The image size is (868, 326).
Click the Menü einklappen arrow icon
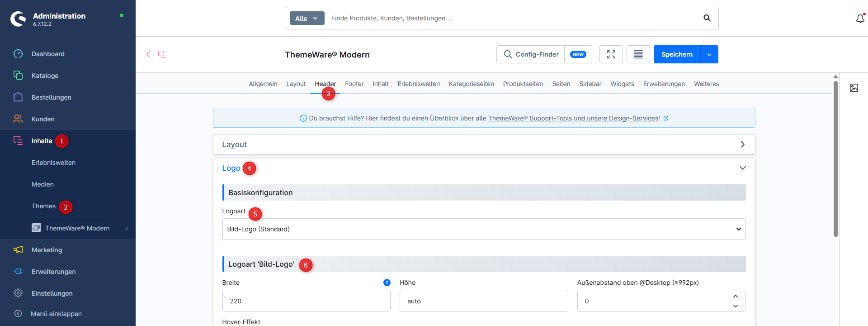[x=18, y=314]
